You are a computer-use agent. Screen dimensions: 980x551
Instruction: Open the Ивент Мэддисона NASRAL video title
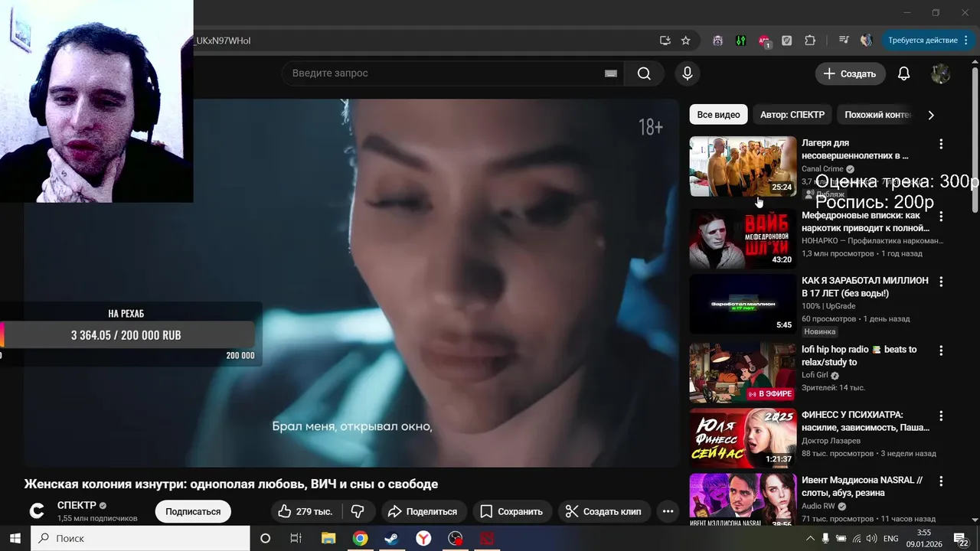862,487
